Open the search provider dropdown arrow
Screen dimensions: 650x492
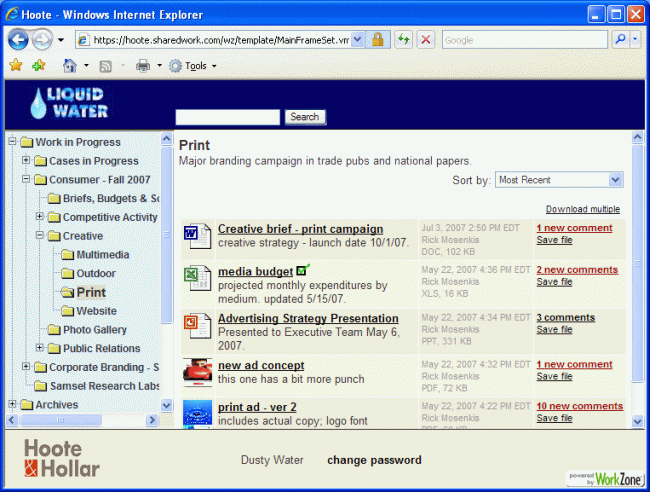coord(635,40)
